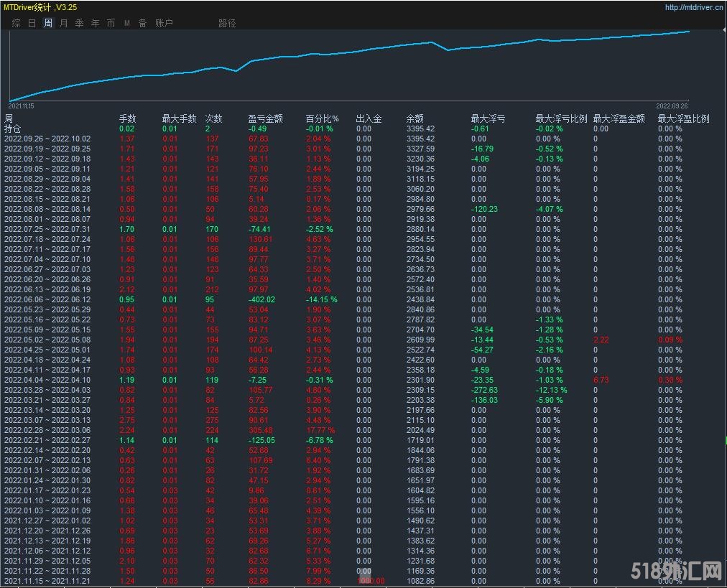The image size is (727, 588).
Task: Click the 2021.11.15 chart start date label
Action: [21, 106]
